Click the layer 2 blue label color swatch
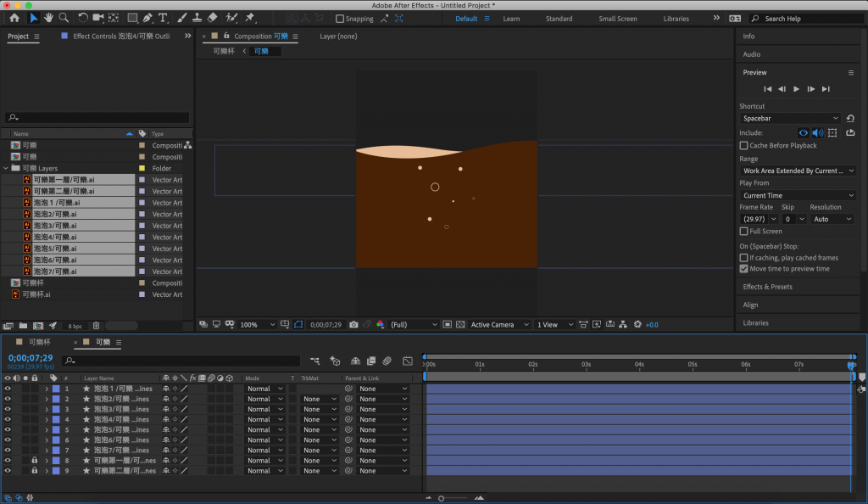This screenshot has height=504, width=868. (x=56, y=399)
